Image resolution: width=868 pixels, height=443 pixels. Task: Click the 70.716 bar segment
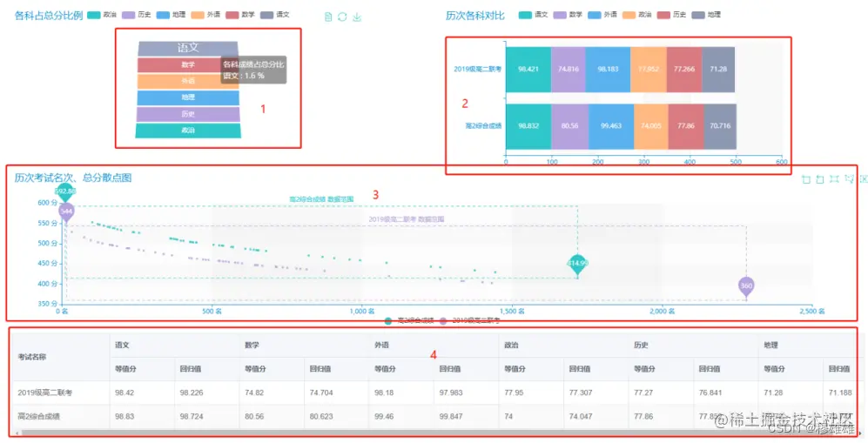720,126
